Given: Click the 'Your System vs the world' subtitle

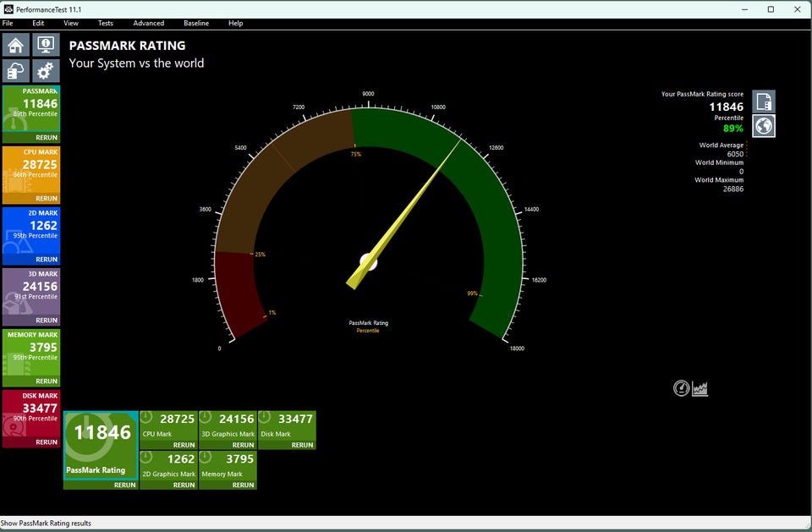Looking at the screenshot, I should [x=136, y=63].
